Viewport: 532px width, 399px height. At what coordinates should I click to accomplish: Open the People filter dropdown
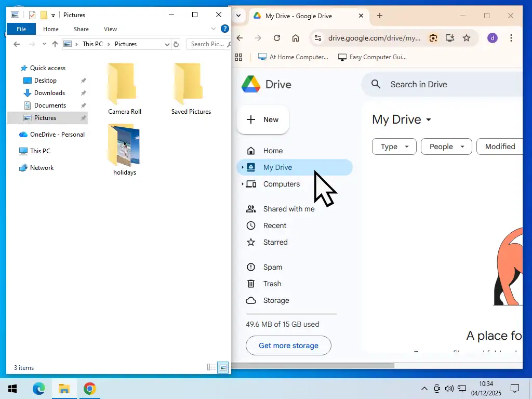[446, 147]
